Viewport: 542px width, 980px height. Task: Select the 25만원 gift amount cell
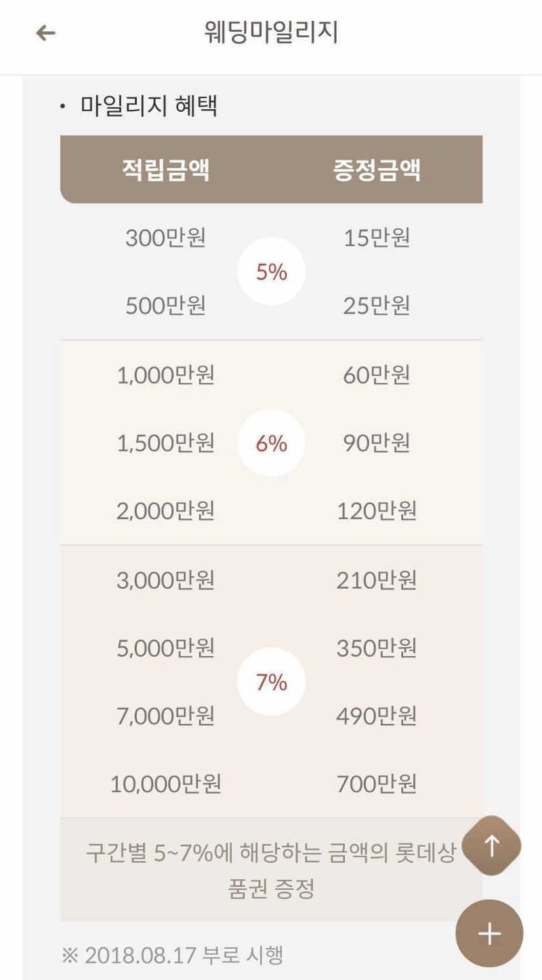(x=377, y=306)
